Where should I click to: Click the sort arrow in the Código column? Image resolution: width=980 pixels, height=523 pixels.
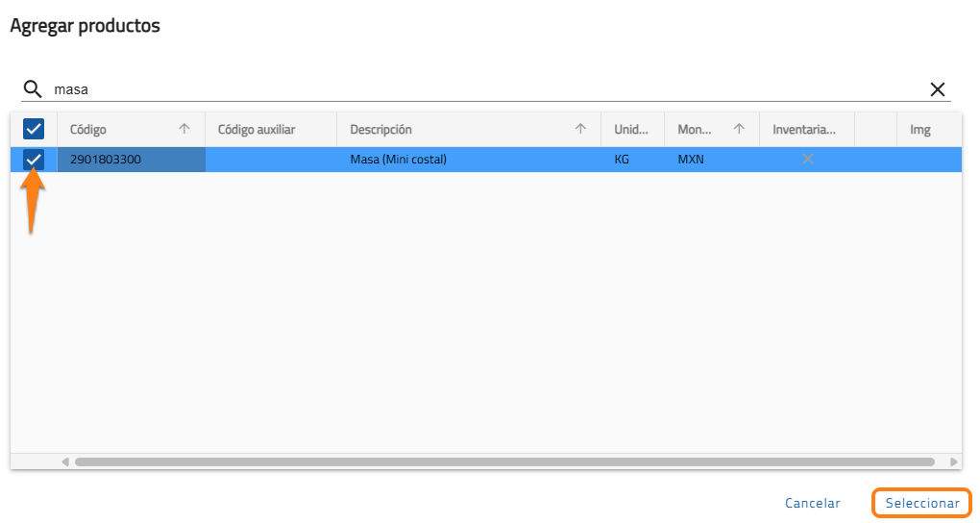pyautogui.click(x=184, y=130)
